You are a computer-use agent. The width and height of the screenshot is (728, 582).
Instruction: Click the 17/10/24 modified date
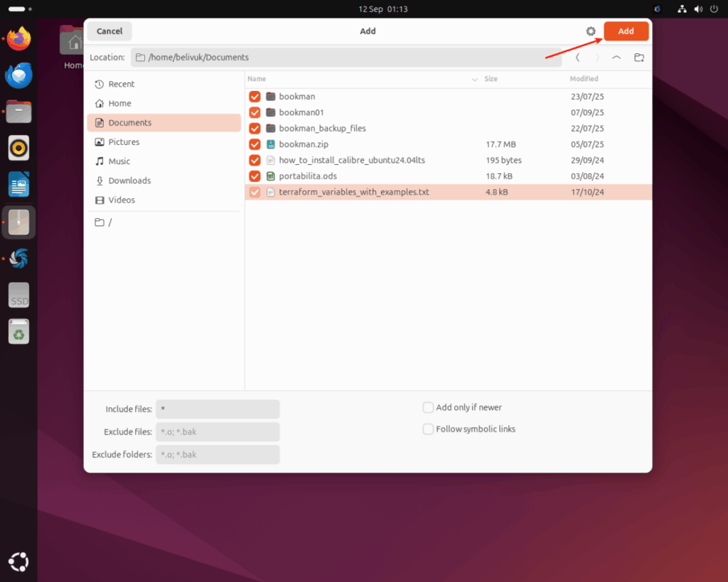coord(587,192)
